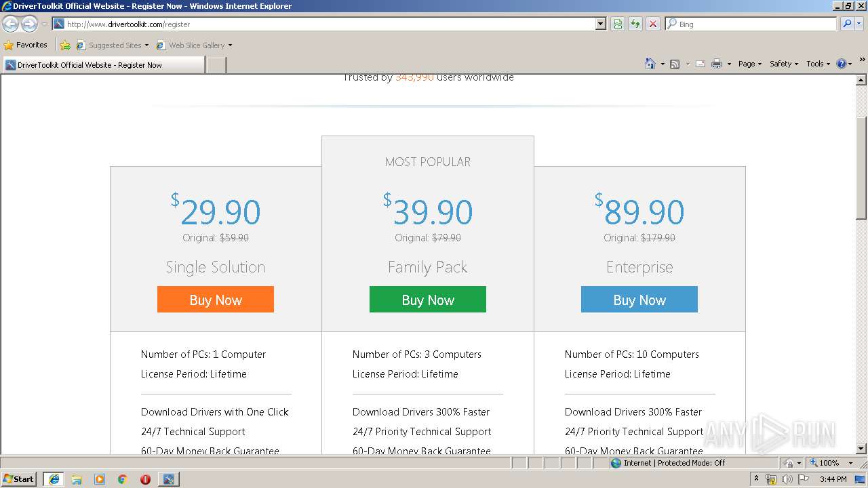Click Internet Explorer taskbar icon
The image size is (868, 488).
pos(54,479)
